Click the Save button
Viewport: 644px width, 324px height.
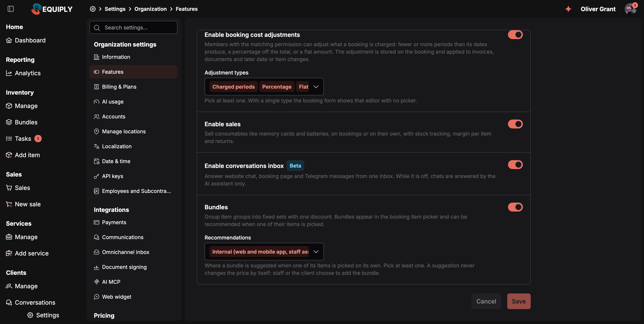point(519,301)
